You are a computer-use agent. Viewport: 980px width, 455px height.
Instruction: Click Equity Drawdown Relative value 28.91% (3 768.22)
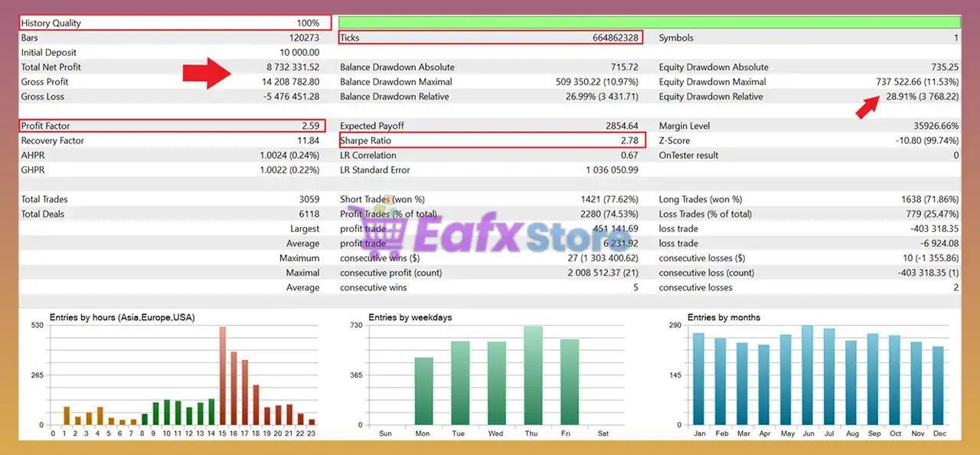922,97
